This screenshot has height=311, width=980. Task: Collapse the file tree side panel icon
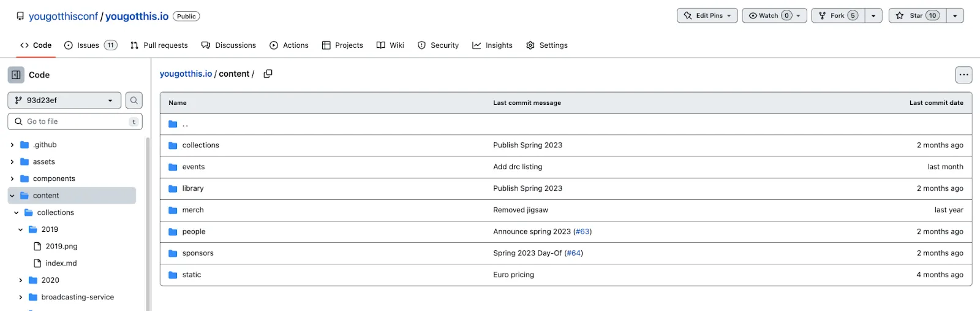click(x=16, y=75)
